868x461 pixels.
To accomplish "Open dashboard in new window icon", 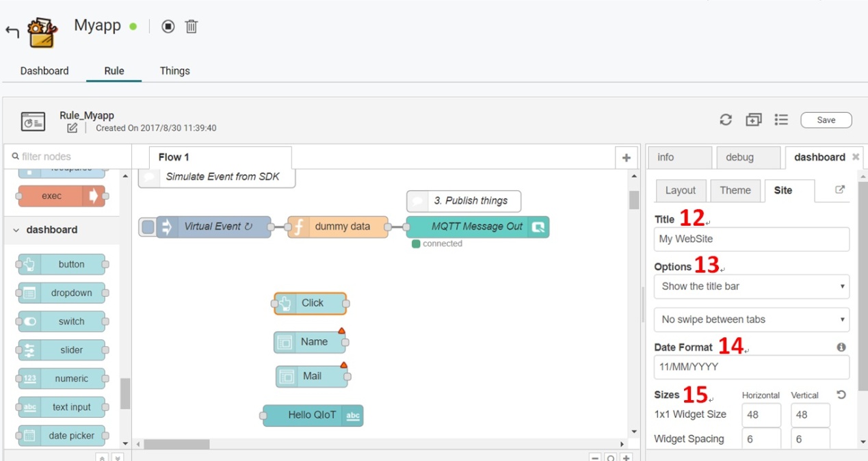I will coord(840,190).
